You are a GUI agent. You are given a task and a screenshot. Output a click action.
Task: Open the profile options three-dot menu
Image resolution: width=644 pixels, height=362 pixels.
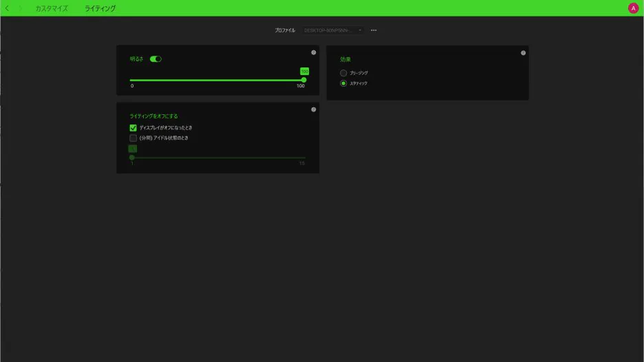click(x=374, y=30)
